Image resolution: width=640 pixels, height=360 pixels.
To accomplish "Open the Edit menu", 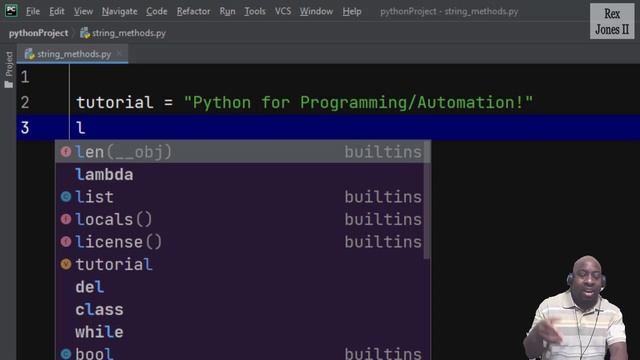I will pyautogui.click(x=57, y=11).
